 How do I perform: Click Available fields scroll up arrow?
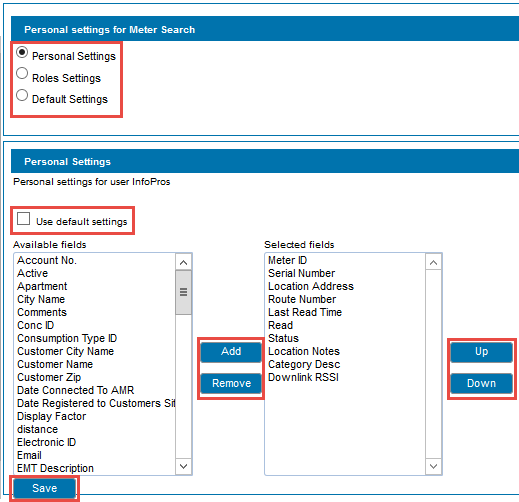[183, 262]
